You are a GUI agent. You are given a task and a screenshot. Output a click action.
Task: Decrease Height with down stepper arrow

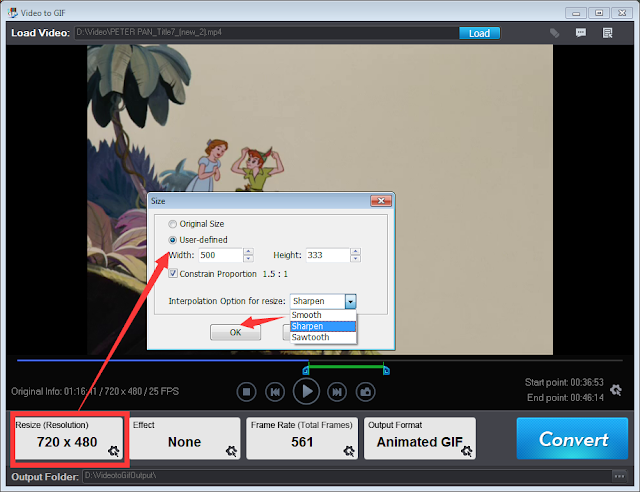356,258
